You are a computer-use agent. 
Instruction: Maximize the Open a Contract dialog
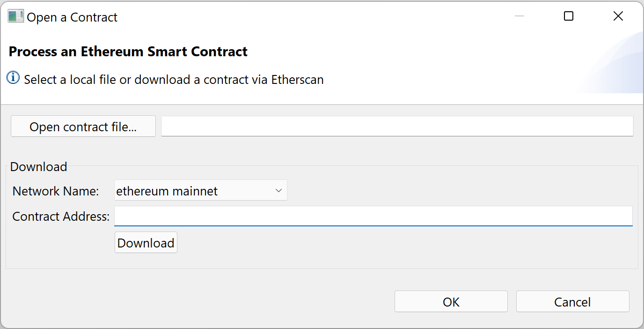pos(569,16)
